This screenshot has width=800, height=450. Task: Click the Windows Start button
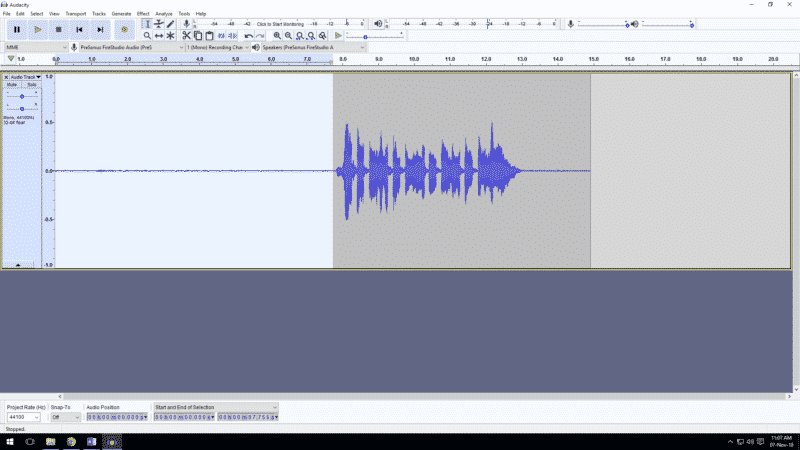point(8,441)
